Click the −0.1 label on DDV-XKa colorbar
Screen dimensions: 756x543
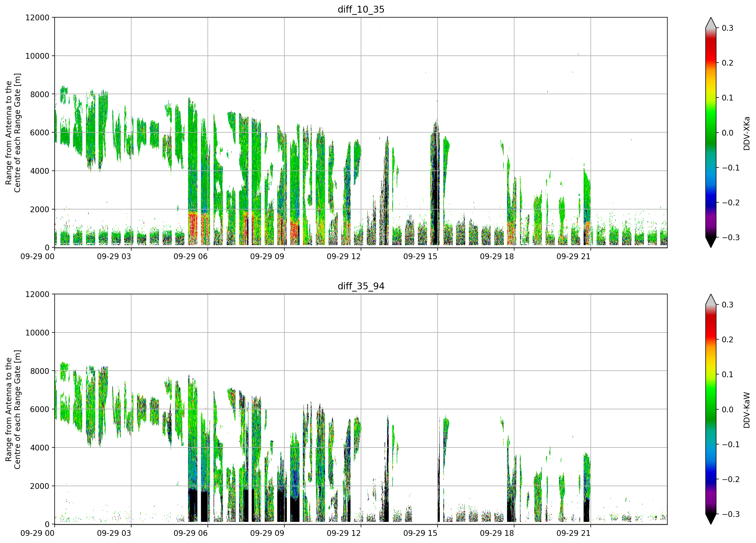pyautogui.click(x=731, y=168)
